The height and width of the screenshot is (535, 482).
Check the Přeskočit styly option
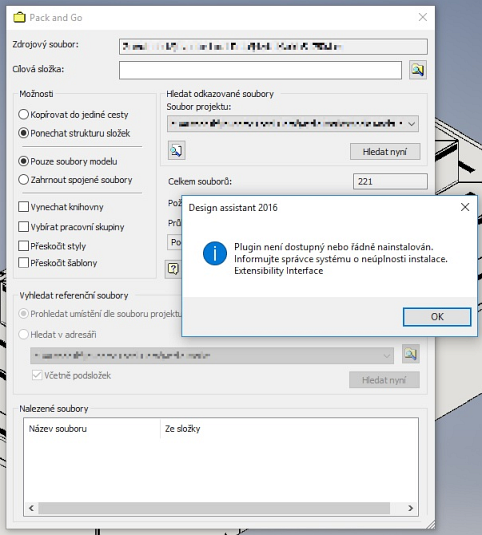pyautogui.click(x=23, y=246)
